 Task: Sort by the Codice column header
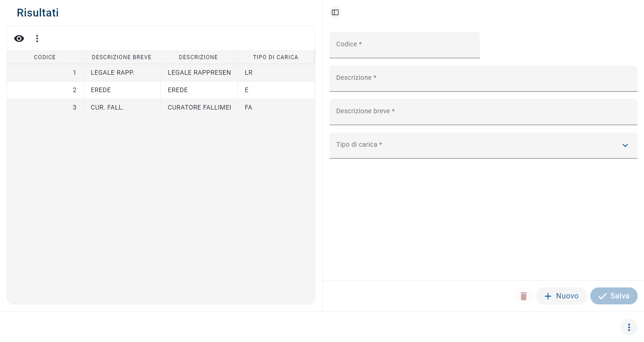click(45, 57)
